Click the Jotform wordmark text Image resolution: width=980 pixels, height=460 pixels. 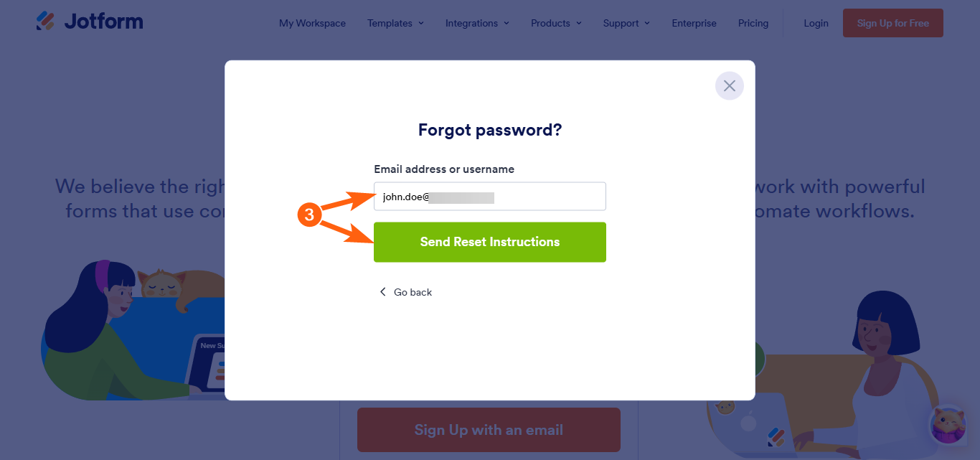click(x=103, y=22)
